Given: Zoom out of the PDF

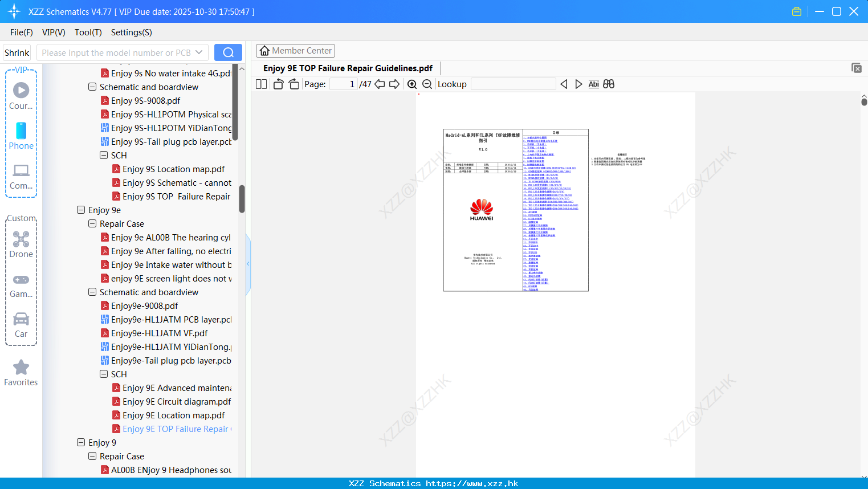Looking at the screenshot, I should (427, 84).
